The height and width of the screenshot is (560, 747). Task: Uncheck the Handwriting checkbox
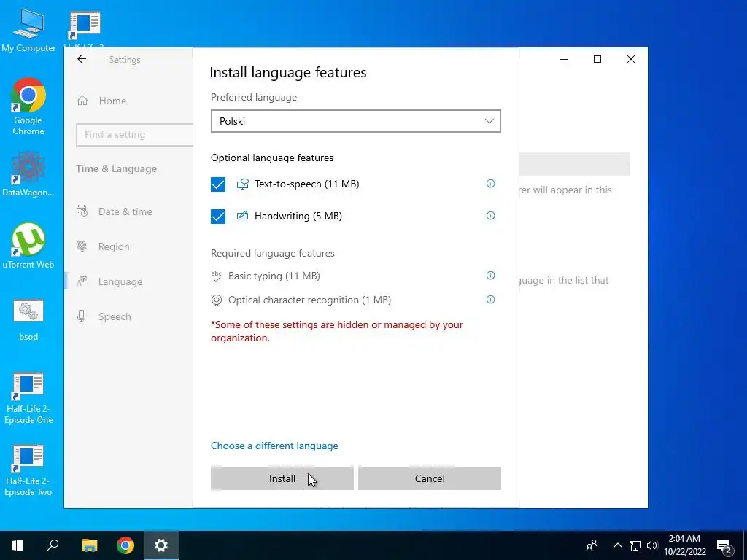tap(218, 216)
